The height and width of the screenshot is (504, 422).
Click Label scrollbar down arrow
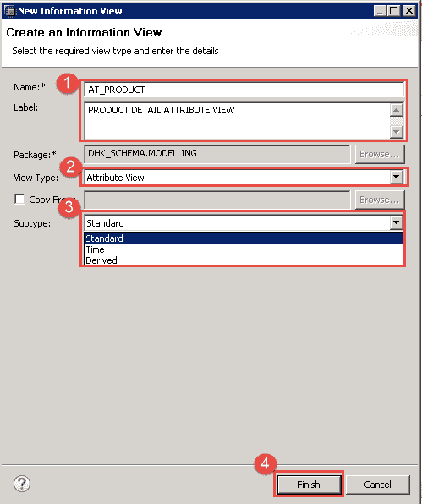point(397,131)
